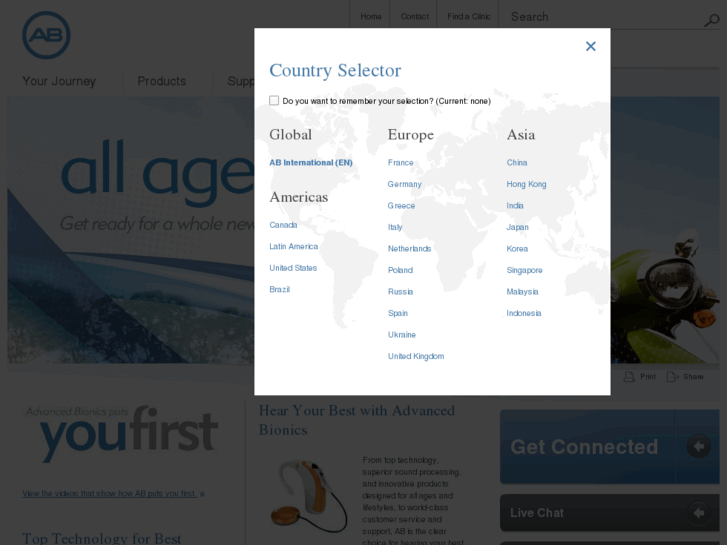Open the Home top navigation link
The image size is (727, 545).
point(371,17)
